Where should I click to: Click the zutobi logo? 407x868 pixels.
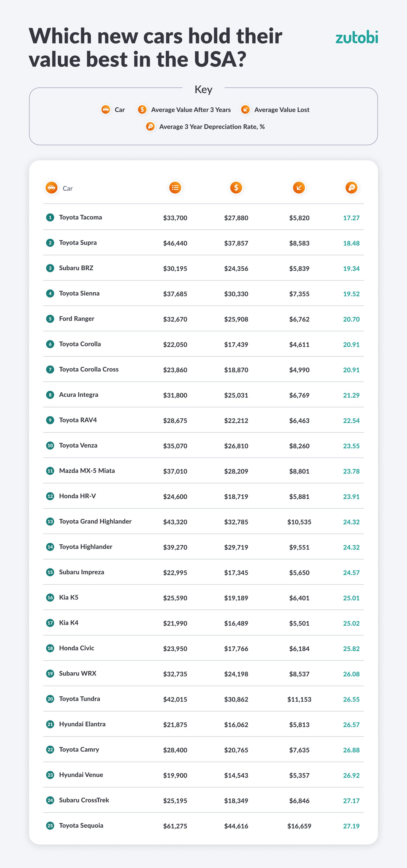coord(357,37)
